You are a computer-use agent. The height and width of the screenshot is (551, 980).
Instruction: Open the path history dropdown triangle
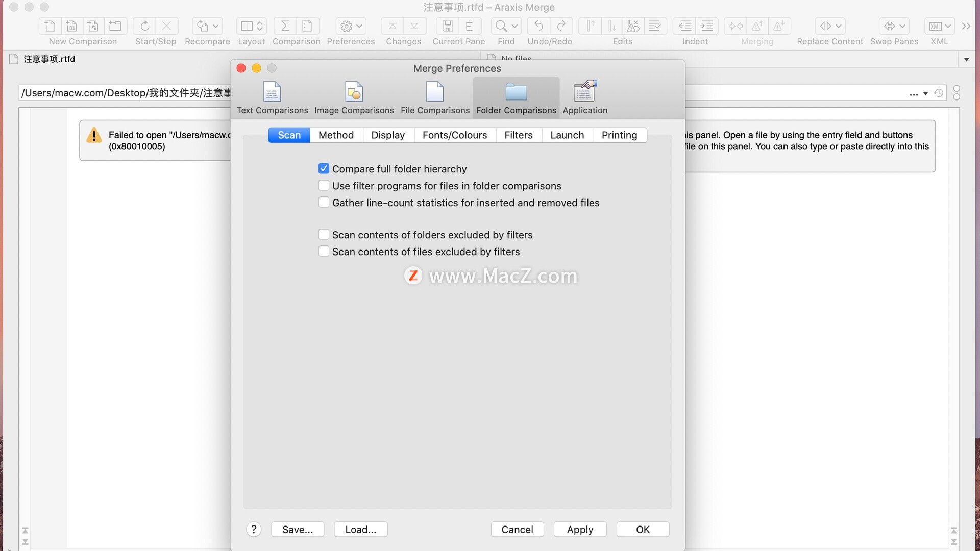pyautogui.click(x=925, y=94)
